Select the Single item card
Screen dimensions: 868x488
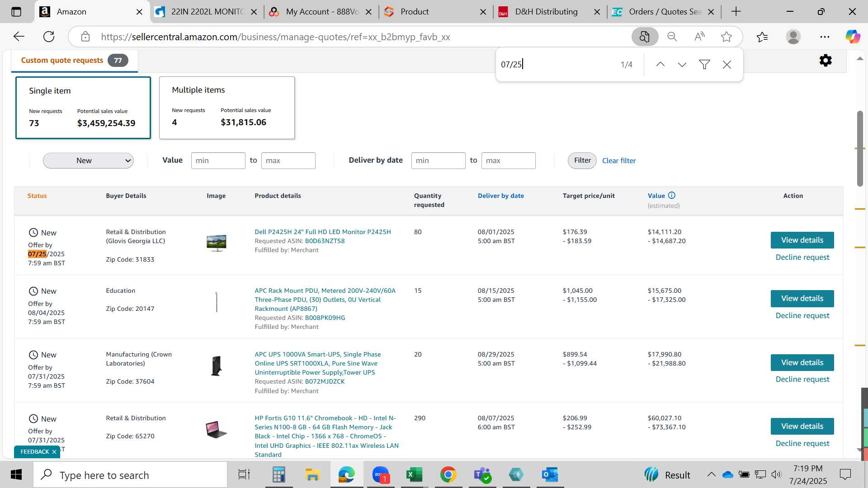tap(83, 108)
